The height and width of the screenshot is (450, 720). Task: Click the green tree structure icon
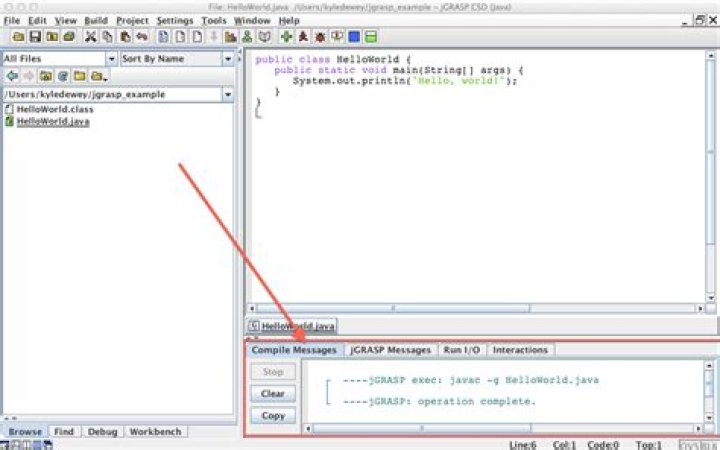tap(247, 36)
